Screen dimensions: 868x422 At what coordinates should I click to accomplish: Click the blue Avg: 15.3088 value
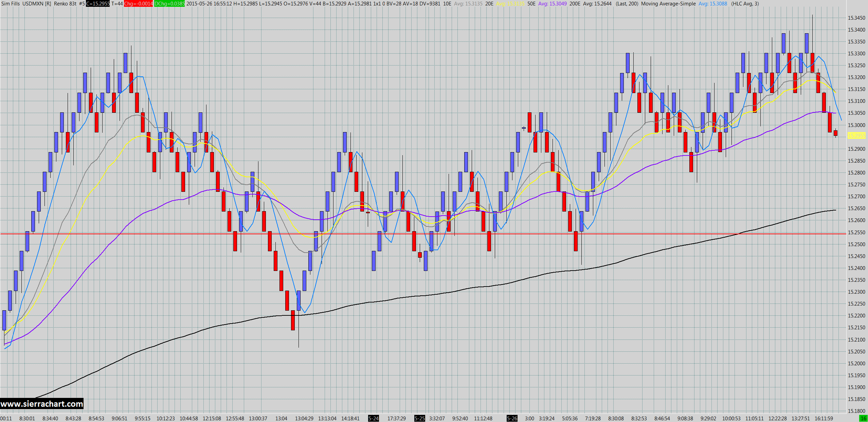[x=712, y=4]
